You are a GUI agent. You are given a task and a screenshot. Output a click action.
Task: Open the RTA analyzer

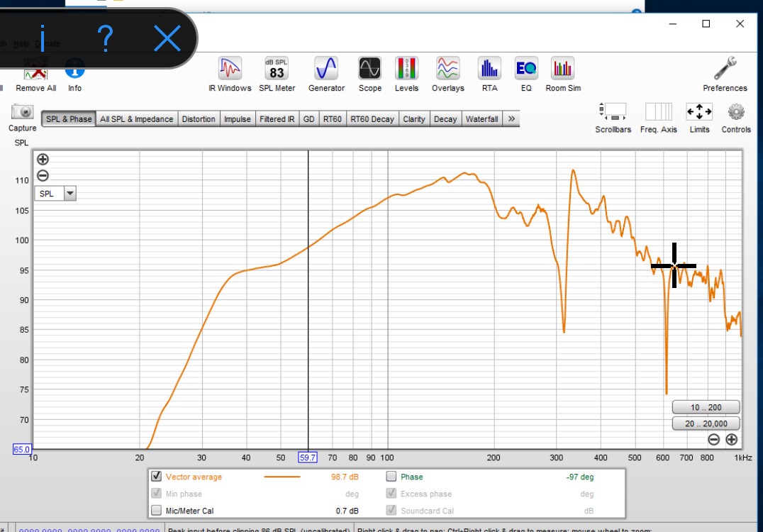[489, 74]
